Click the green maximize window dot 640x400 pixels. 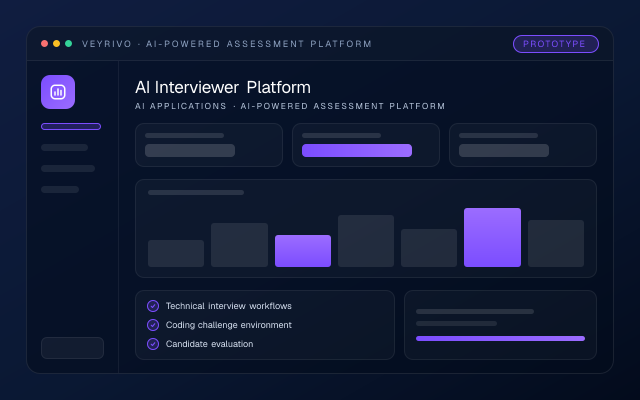coord(69,44)
